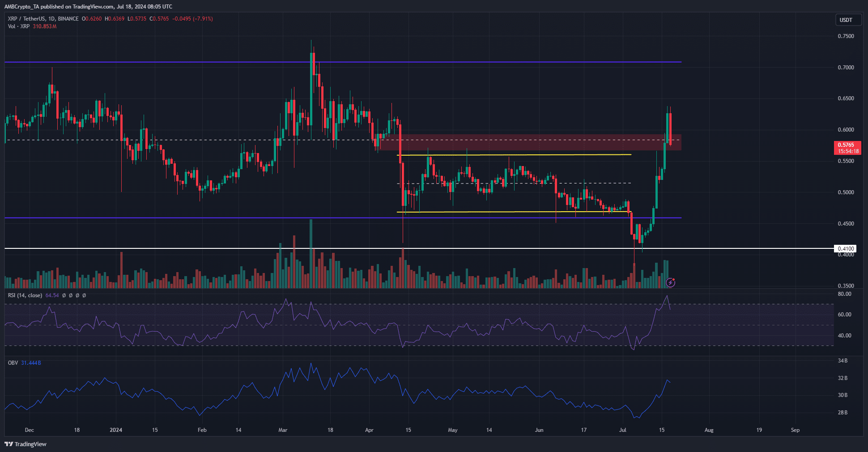Click the XRP / TetherUS symbol title

(x=43, y=19)
